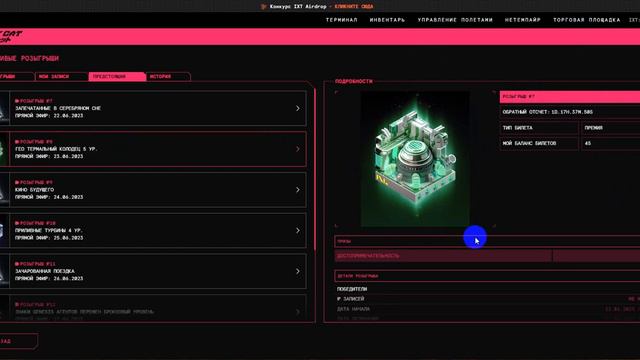This screenshot has width=640, height=360.
Task: Go to ИНВЕНТАРЬ in top navigation
Action: point(387,20)
